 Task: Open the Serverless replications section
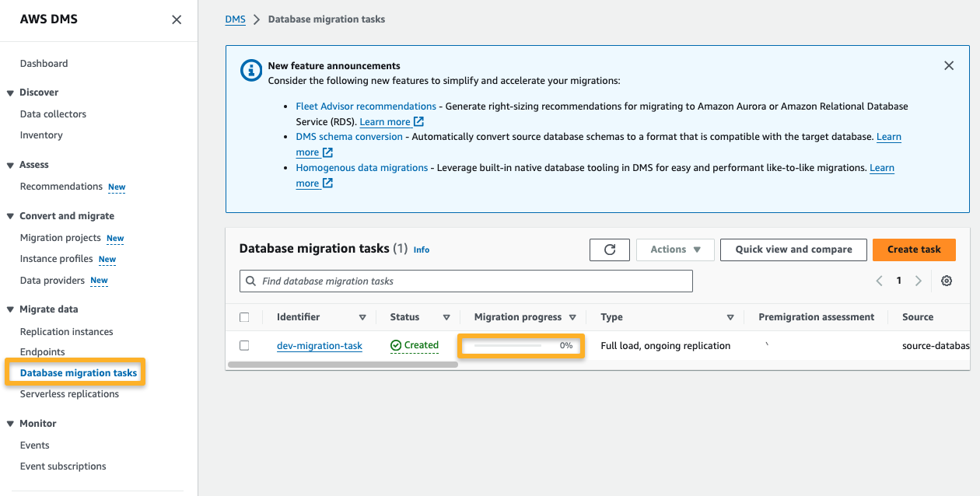pyautogui.click(x=69, y=393)
